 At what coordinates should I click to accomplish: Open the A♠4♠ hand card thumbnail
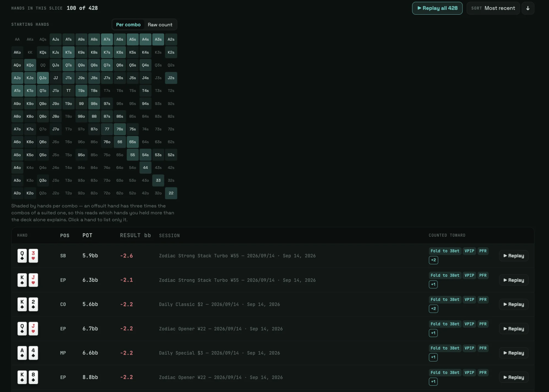pos(28,353)
